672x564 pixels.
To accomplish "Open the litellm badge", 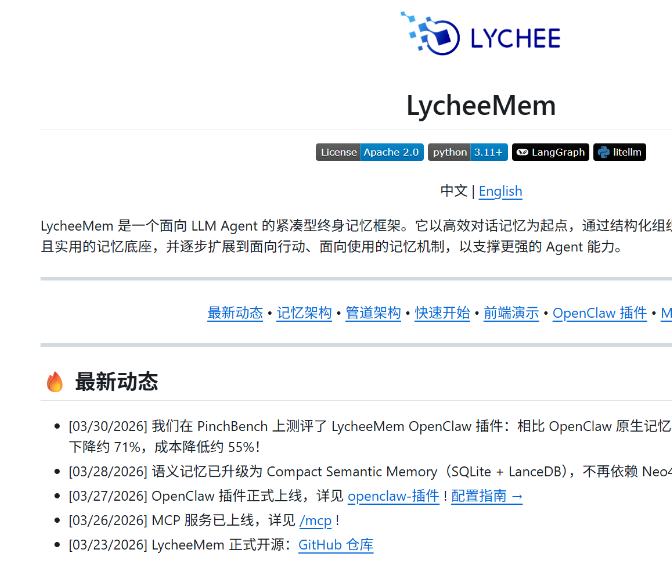I will click(x=619, y=152).
